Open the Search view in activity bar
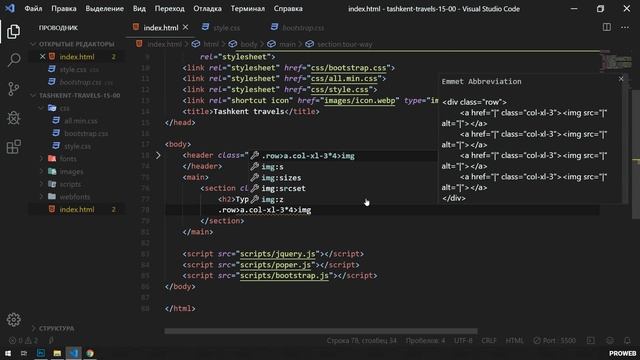 [13, 60]
